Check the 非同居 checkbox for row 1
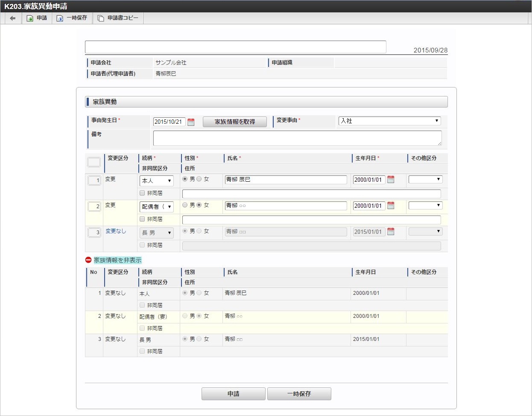Viewport: 532px width, 416px height. coord(142,193)
